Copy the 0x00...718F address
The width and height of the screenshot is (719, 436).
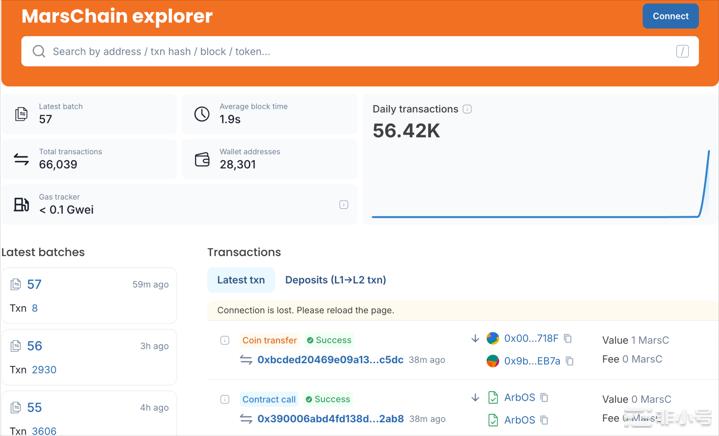(x=568, y=339)
